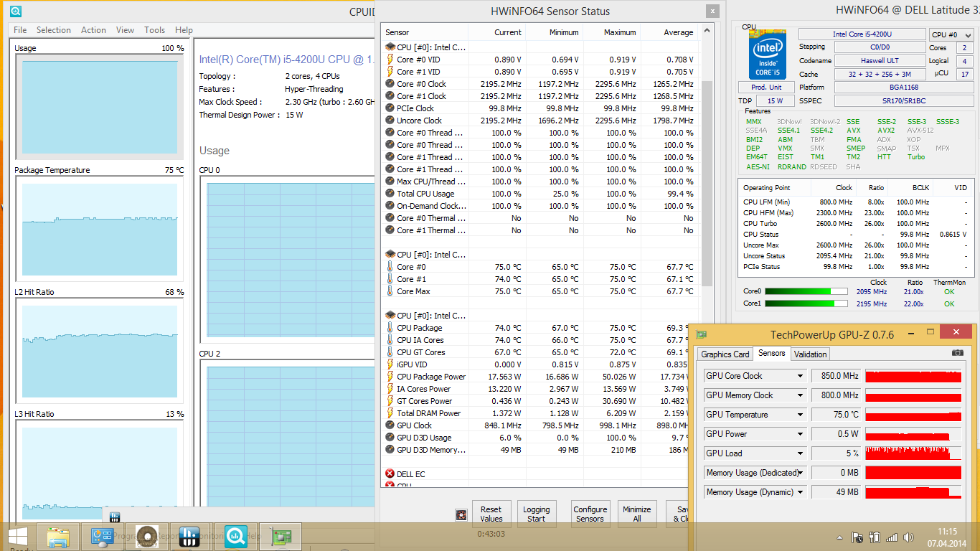Open the GPU Temperature sensor dropdown

click(x=801, y=415)
